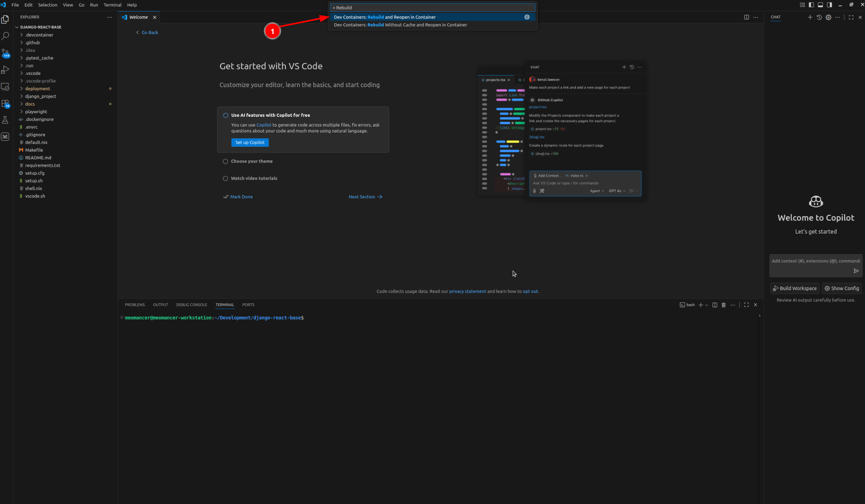
Task: Expand the .devcontainer folder
Action: coord(39,35)
